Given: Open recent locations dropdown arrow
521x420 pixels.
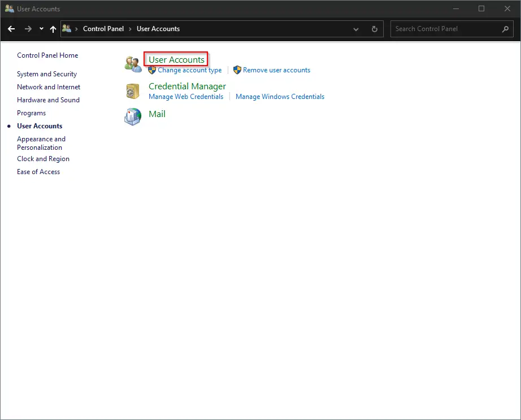Looking at the screenshot, I should point(41,29).
